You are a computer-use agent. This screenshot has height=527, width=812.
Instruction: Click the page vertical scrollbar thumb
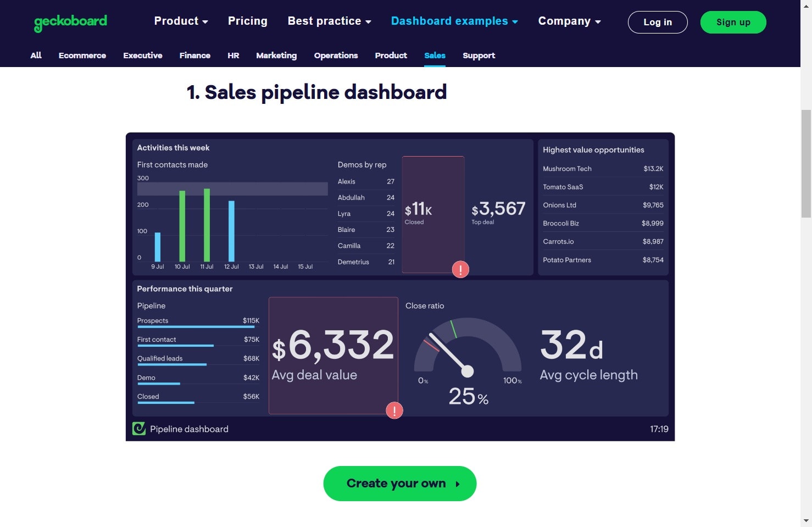tap(806, 164)
